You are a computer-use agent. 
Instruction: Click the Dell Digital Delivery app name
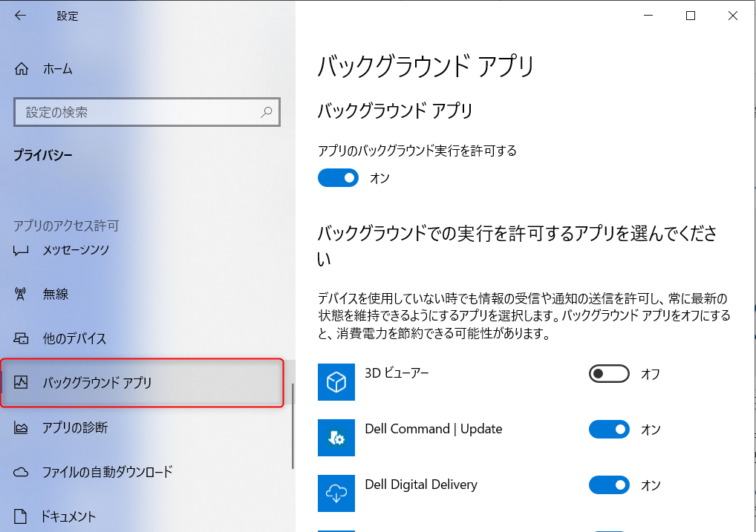(421, 485)
